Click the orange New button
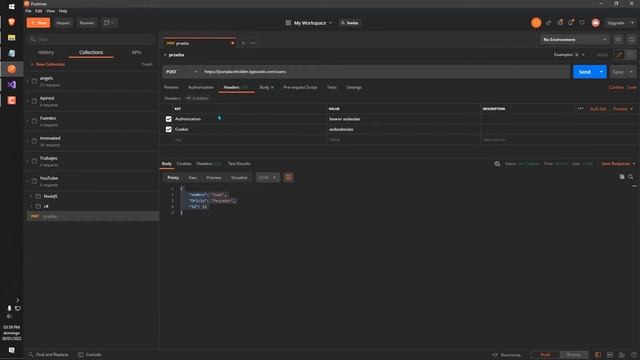The image size is (640, 360). (38, 23)
